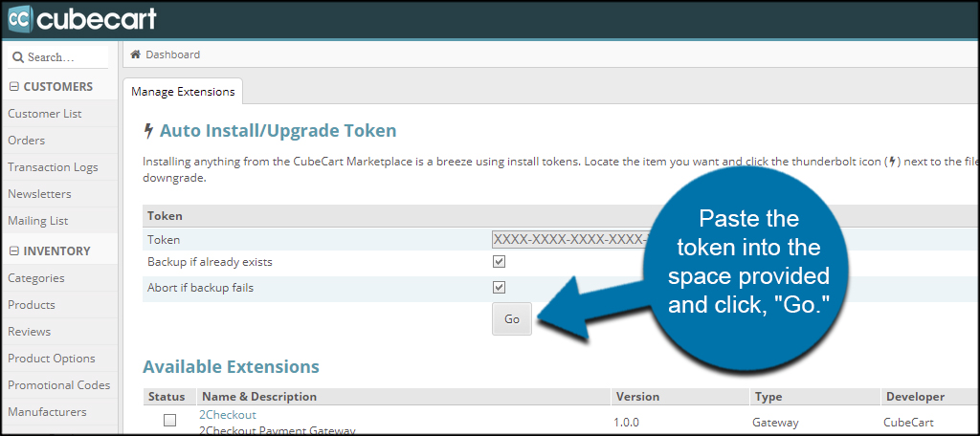Toggle Abort if backup fails checkbox
Screen dimensions: 980x436
pos(499,288)
